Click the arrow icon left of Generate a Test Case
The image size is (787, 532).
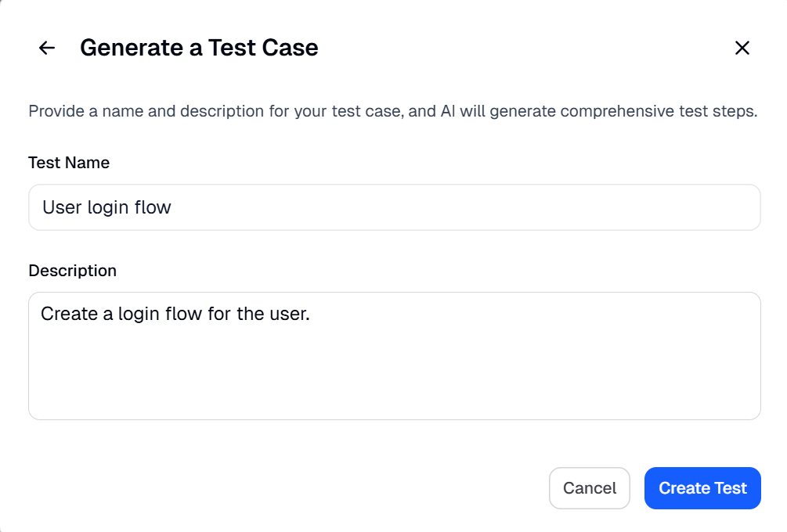(x=46, y=48)
